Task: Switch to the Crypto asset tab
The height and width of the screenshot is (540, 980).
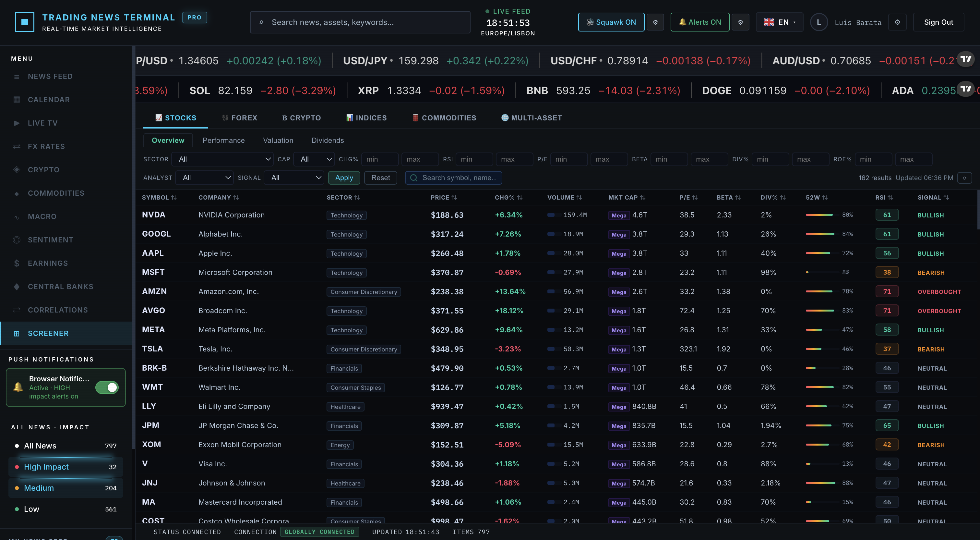Action: [301, 118]
